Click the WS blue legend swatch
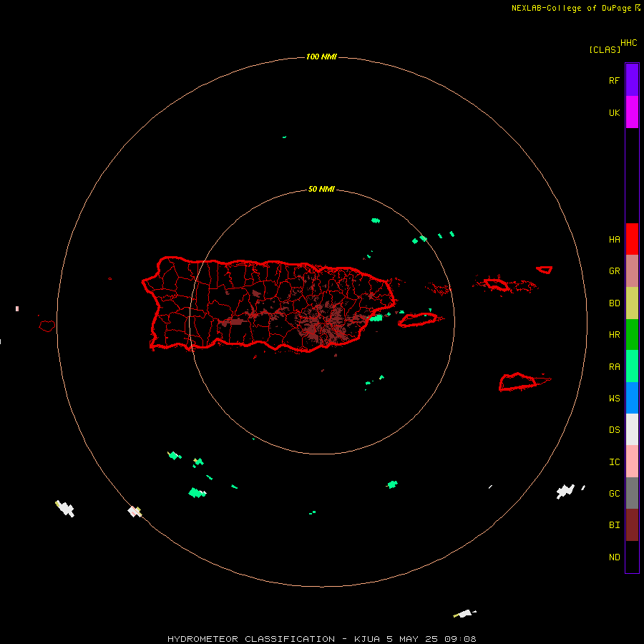Image resolution: width=644 pixels, height=644 pixels. point(632,398)
